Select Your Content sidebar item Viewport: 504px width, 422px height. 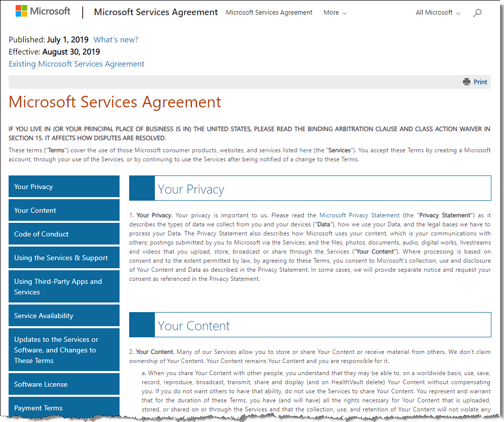[x=64, y=210]
